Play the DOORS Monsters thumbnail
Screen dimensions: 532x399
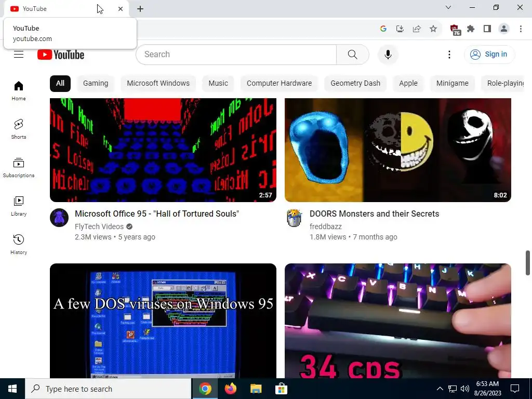tap(397, 150)
